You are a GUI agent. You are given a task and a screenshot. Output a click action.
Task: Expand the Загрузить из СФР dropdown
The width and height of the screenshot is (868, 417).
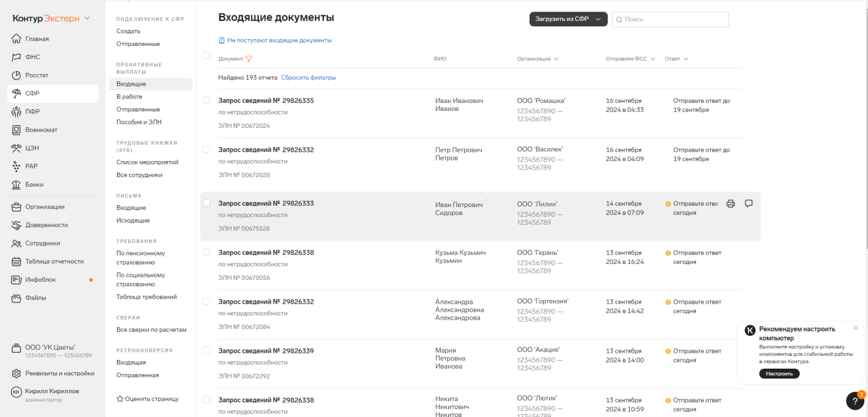click(x=567, y=20)
